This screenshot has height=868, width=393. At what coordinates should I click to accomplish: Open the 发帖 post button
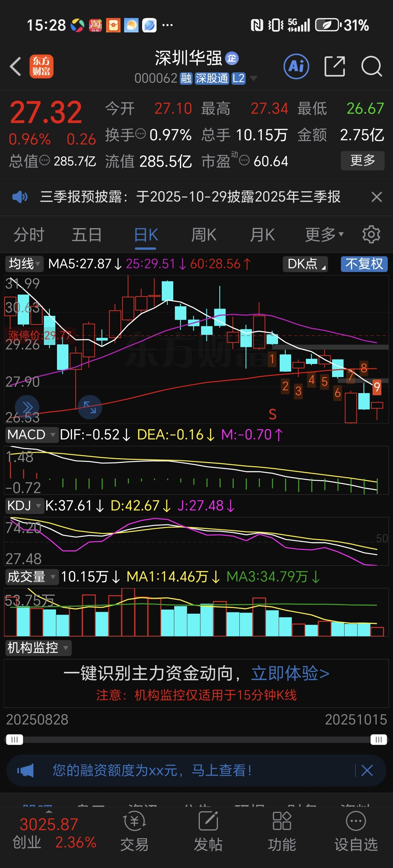coord(208,831)
